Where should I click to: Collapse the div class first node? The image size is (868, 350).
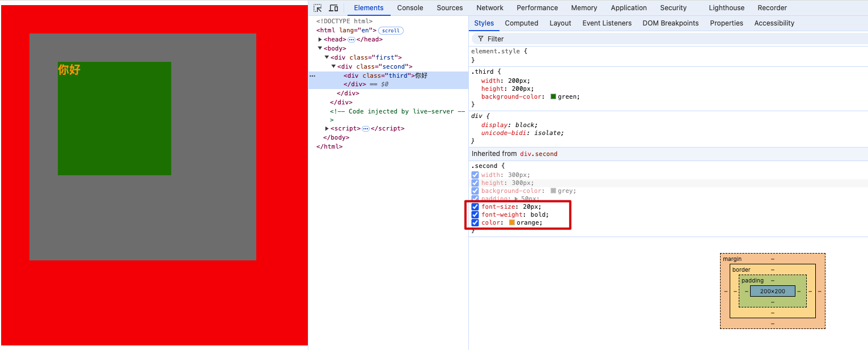pos(327,57)
